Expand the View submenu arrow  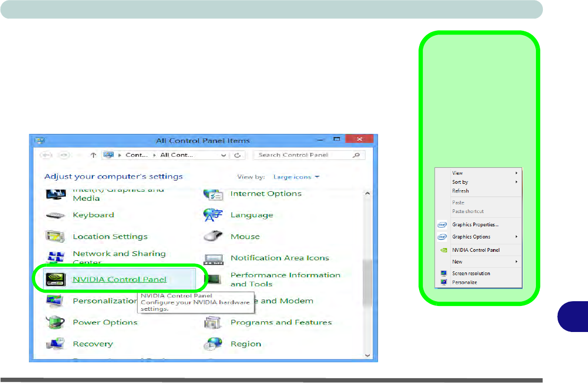516,173
